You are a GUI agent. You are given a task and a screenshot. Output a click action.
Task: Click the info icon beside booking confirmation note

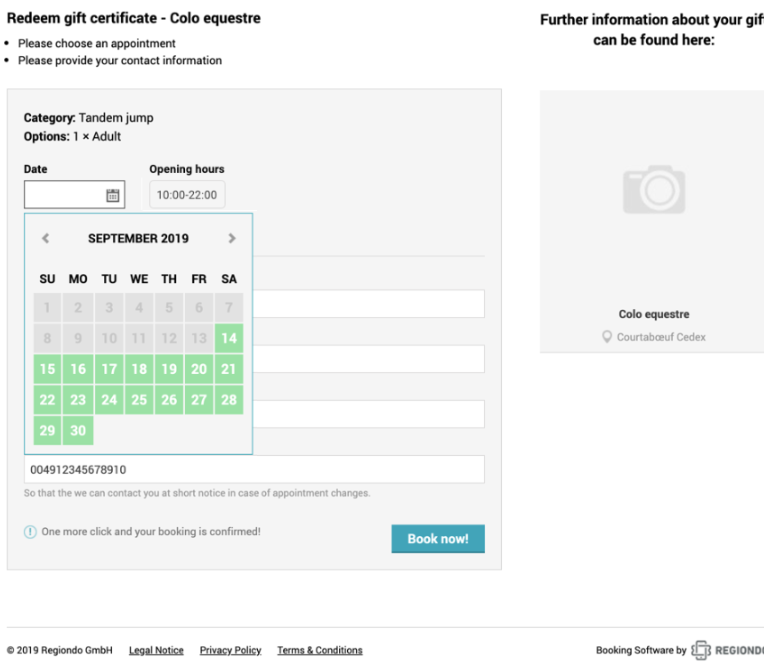(x=30, y=532)
